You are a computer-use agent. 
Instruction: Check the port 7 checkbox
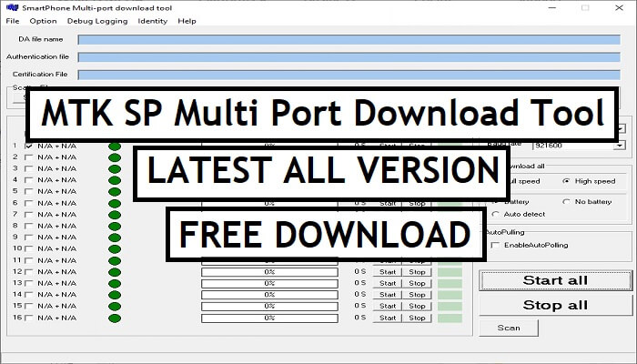29,215
